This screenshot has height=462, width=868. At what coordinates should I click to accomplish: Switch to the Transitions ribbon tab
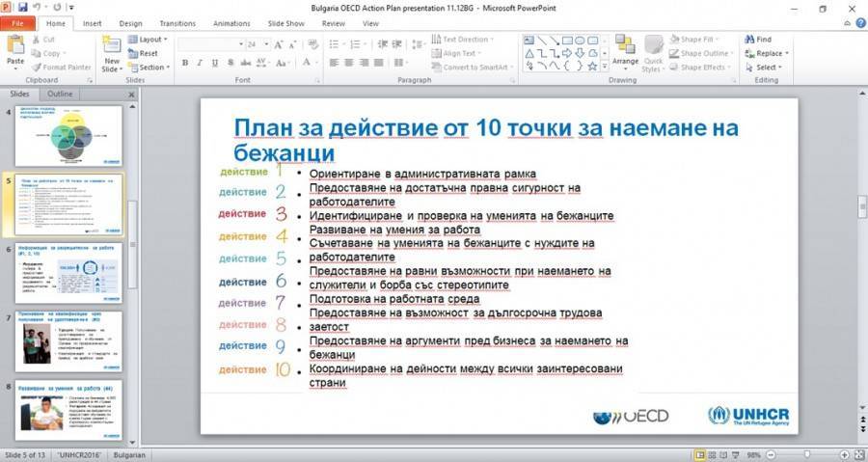(x=176, y=23)
